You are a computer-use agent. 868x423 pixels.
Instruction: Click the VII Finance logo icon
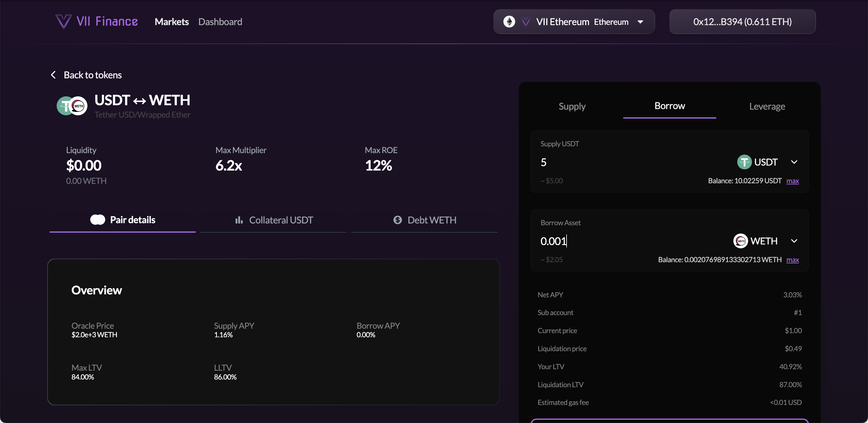(63, 21)
